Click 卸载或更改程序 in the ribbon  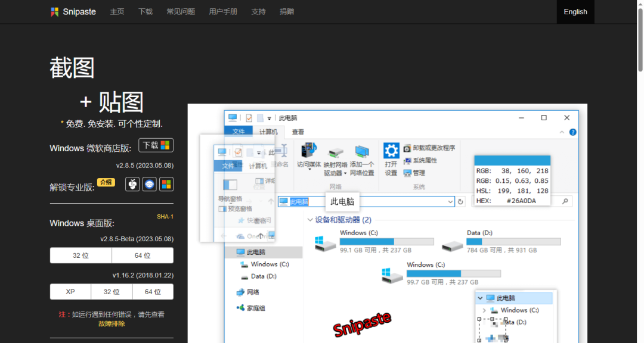click(x=429, y=148)
